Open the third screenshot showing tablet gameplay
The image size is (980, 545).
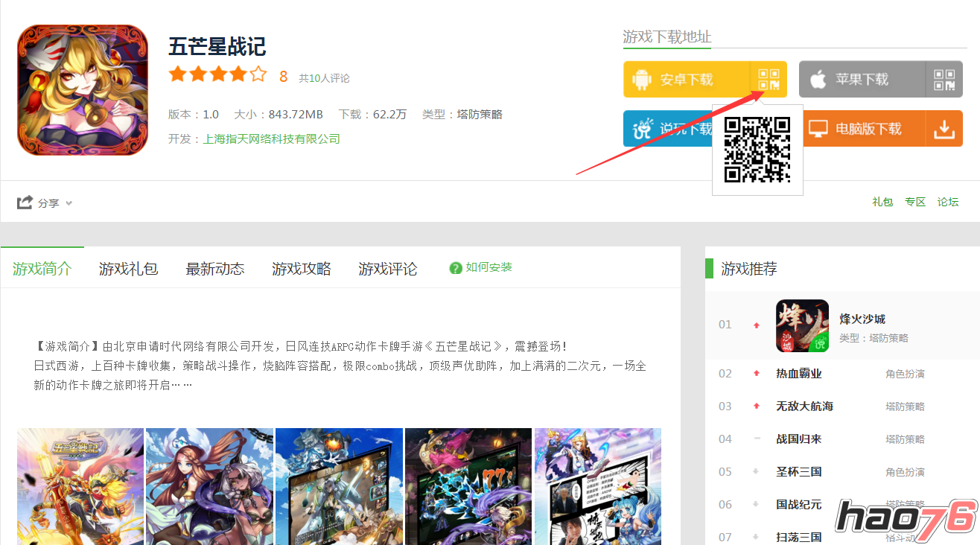[339, 486]
